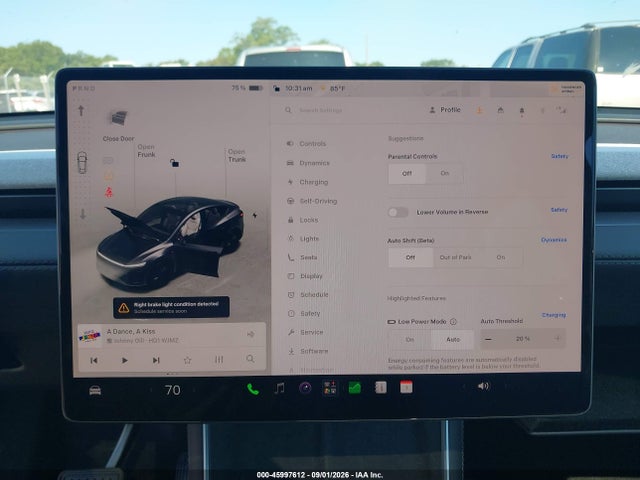
Task: Tap the lock icon in the top status bar
Action: coord(276,88)
